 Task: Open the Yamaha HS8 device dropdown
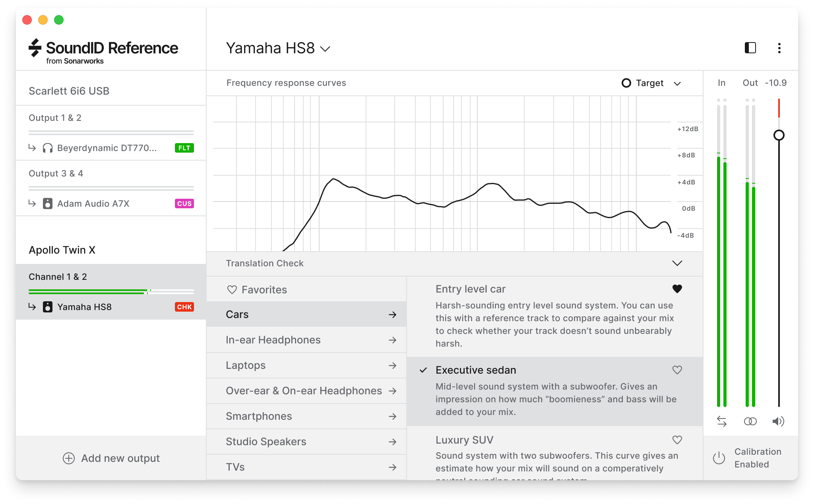328,49
